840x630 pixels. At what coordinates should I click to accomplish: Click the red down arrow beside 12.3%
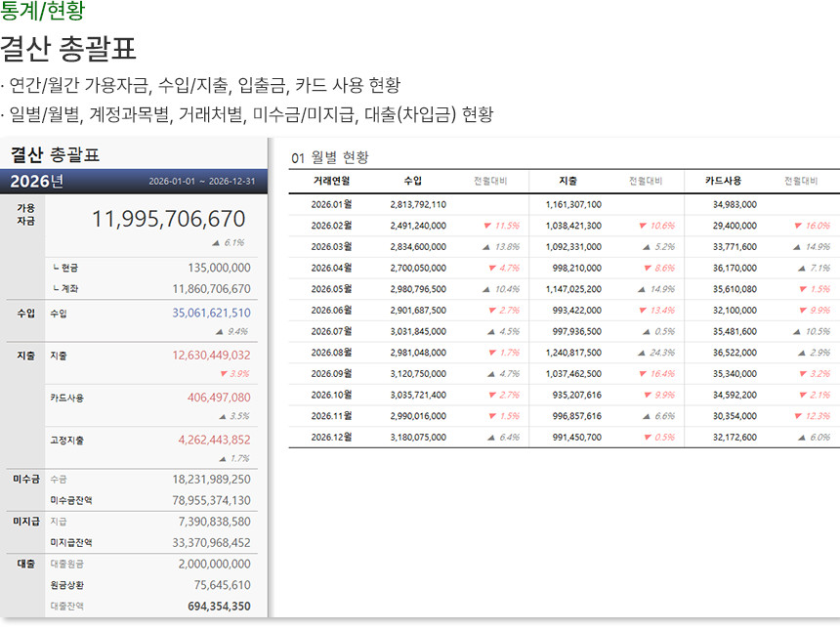[x=798, y=416]
